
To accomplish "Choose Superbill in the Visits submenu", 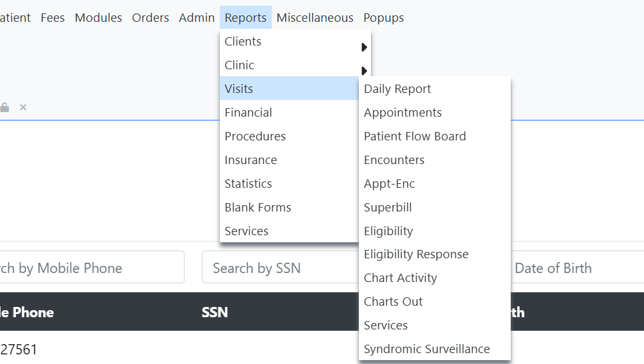I will (x=388, y=208).
